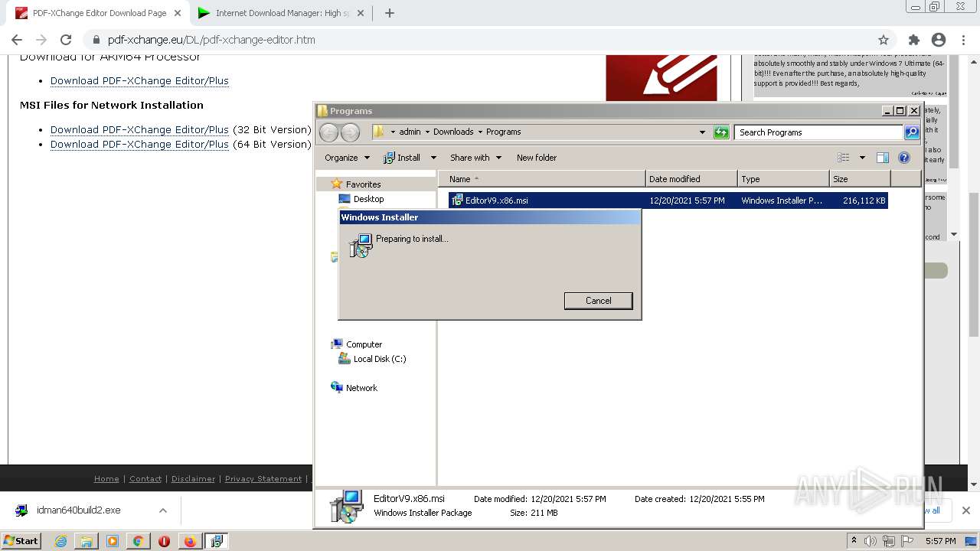Open the Disclaimer footer link
Viewport: 980px width, 551px height.
click(x=193, y=478)
